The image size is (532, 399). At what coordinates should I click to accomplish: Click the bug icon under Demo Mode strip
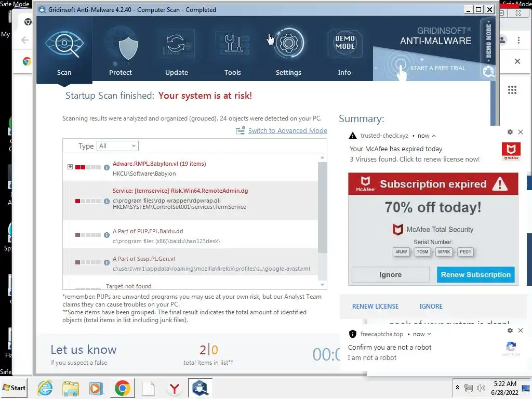point(488,71)
